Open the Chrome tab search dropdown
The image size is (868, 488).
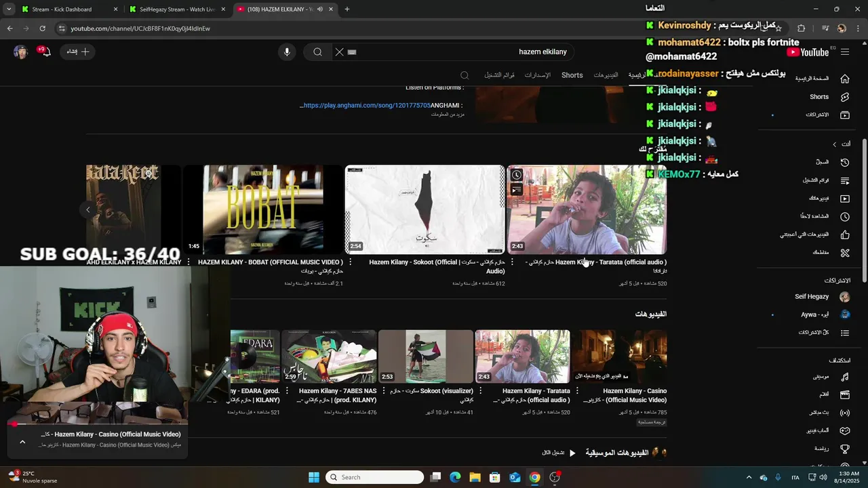click(x=9, y=9)
